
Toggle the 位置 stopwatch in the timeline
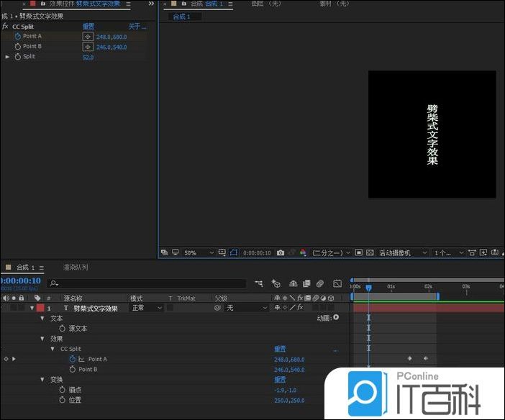click(62, 400)
